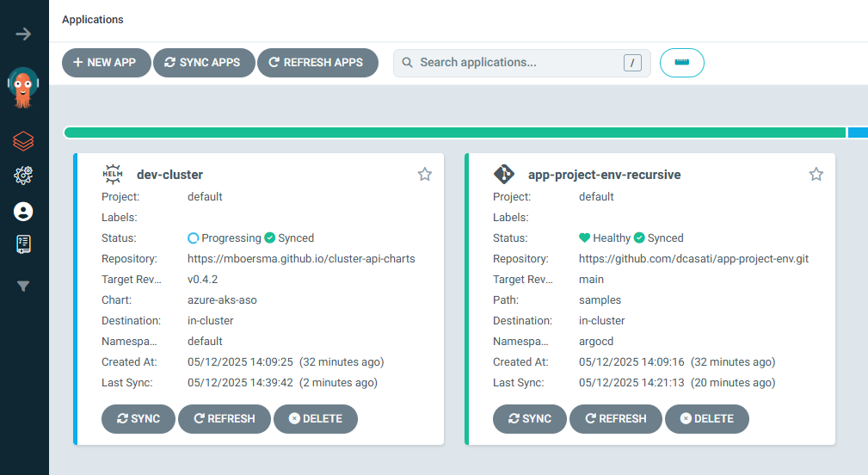Click the github.com/dcasati/app-project-env.git repository URL

pos(693,258)
